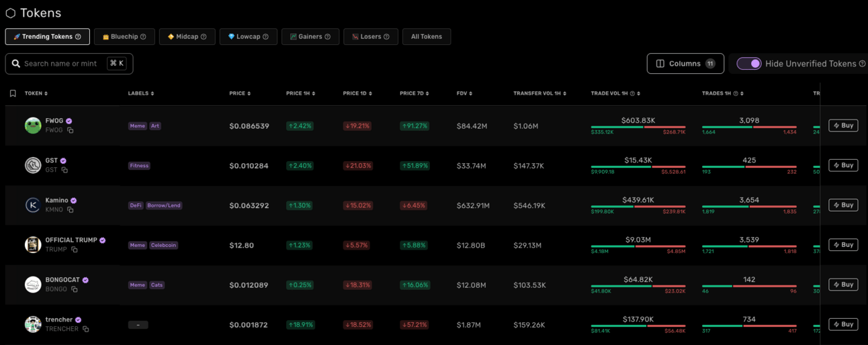Buy the Kamino token
Viewport: 868px width, 345px height.
tap(843, 205)
